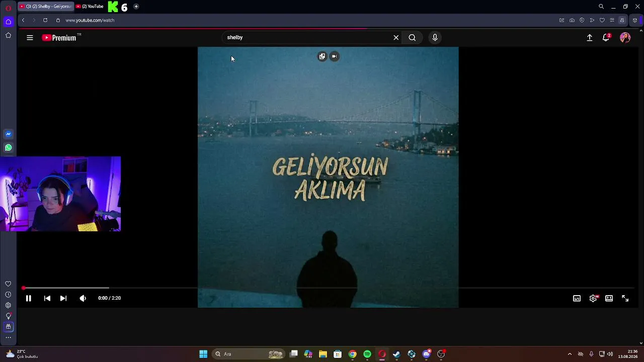Start voice search with the microphone

[435, 38]
